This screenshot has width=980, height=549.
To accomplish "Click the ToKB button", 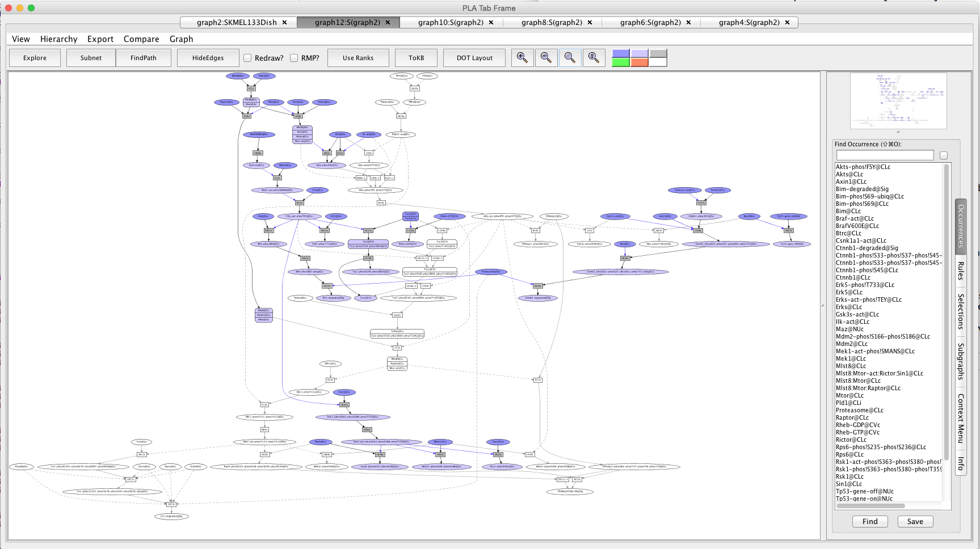I will point(417,58).
